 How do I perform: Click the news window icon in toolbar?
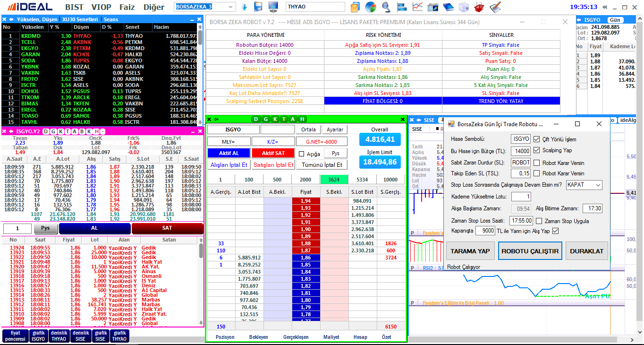[x=432, y=7]
